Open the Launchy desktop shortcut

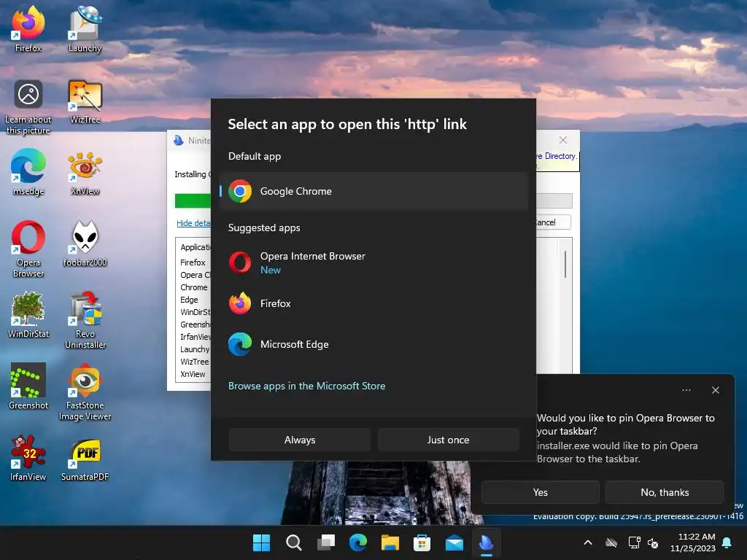click(85, 28)
